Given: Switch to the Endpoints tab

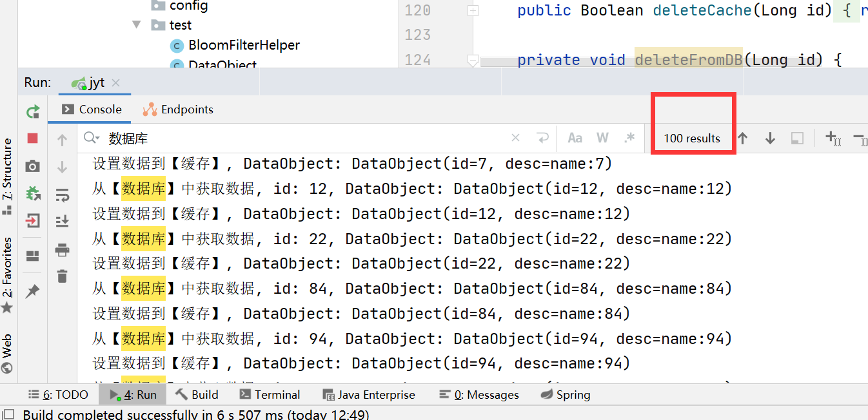Looking at the screenshot, I should coord(178,110).
